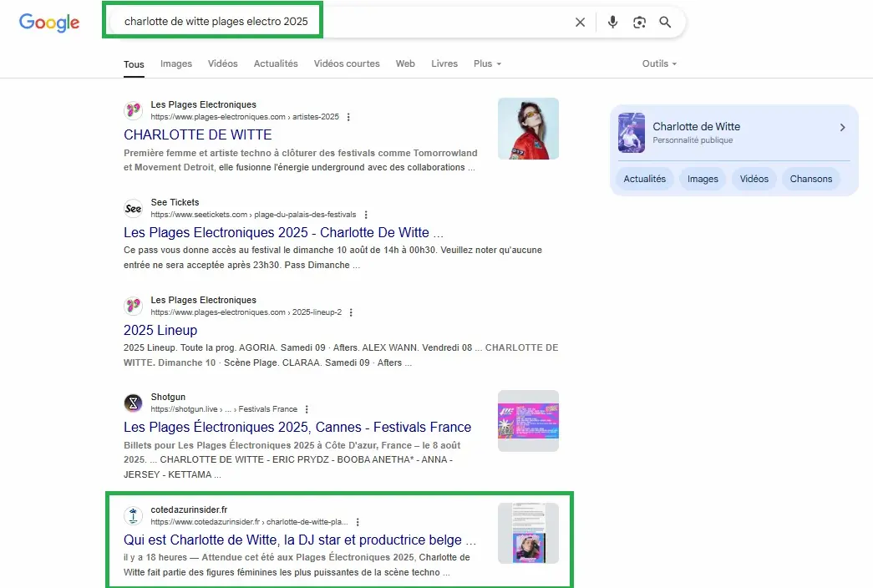Viewport: 873px width, 588px height.
Task: Switch to the Images tab
Action: 176,63
